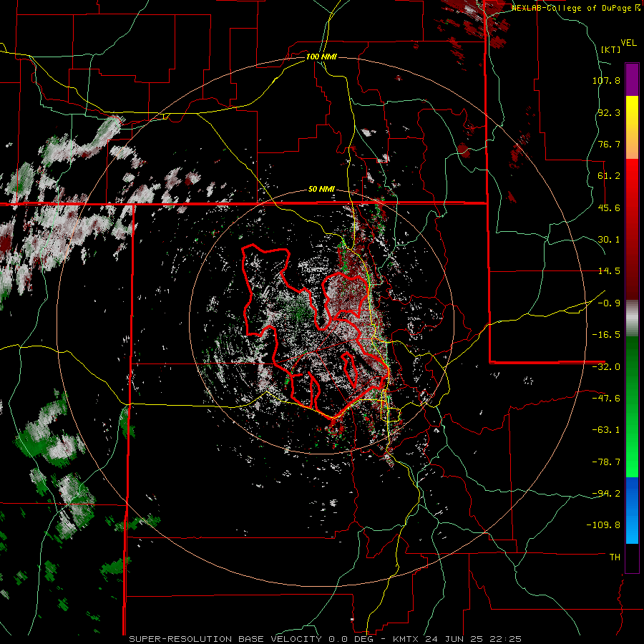This screenshot has width=644, height=644.
Task: Click the -78.7 velocity scale value
Action: click(606, 462)
